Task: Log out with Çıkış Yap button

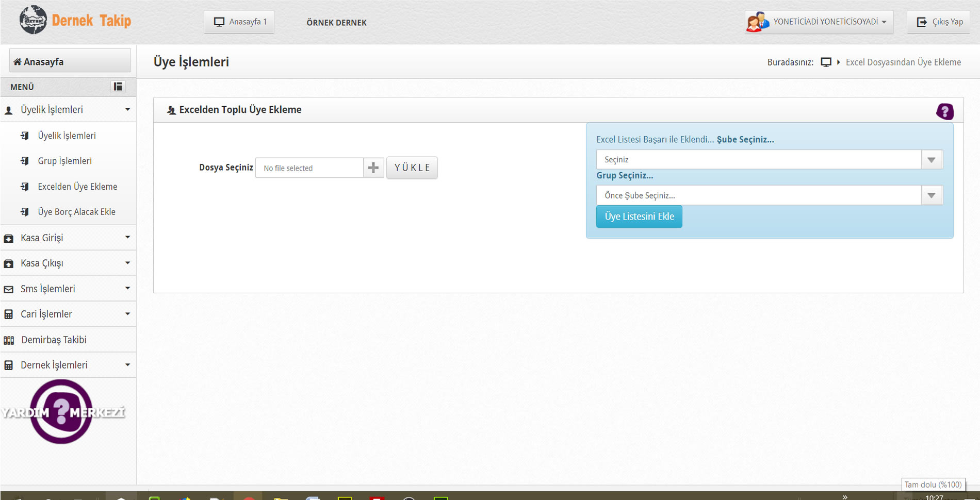Action: click(x=939, y=22)
